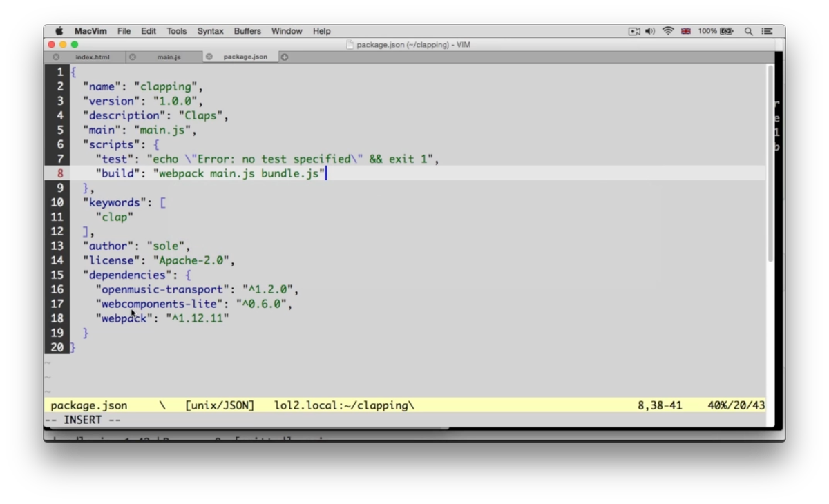Open the Wi-Fi status menu
829x504 pixels.
[668, 31]
